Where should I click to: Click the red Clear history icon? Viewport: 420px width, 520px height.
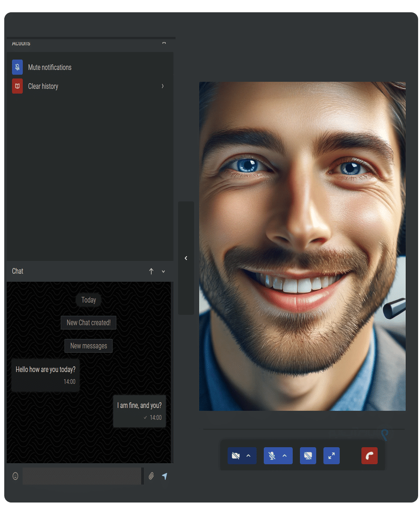17,86
